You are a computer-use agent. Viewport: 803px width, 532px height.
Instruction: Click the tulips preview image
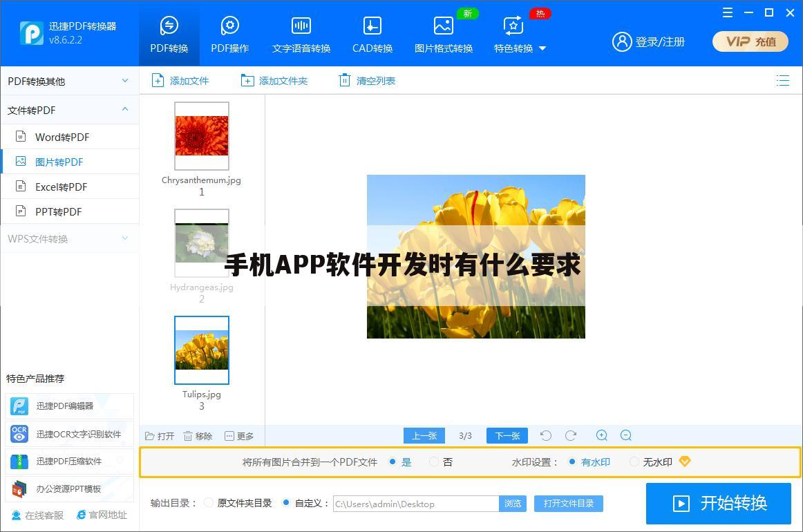475,256
